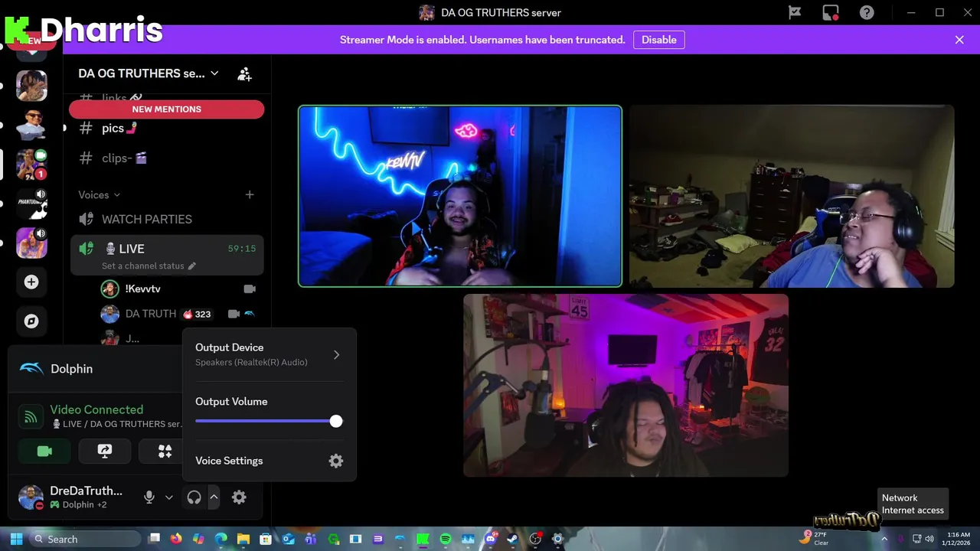
Task: Open the server with sunglasses avatar
Action: 31,125
